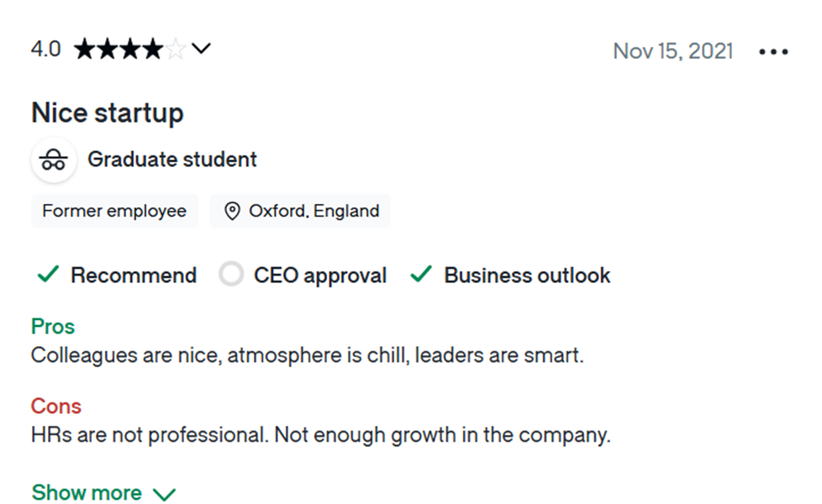Select the Former employee tag

[114, 211]
